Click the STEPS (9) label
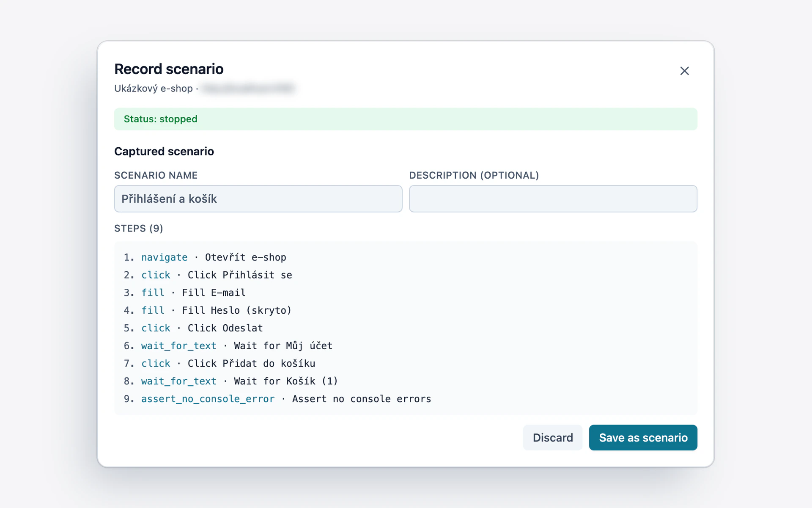This screenshot has width=812, height=508. point(139,228)
